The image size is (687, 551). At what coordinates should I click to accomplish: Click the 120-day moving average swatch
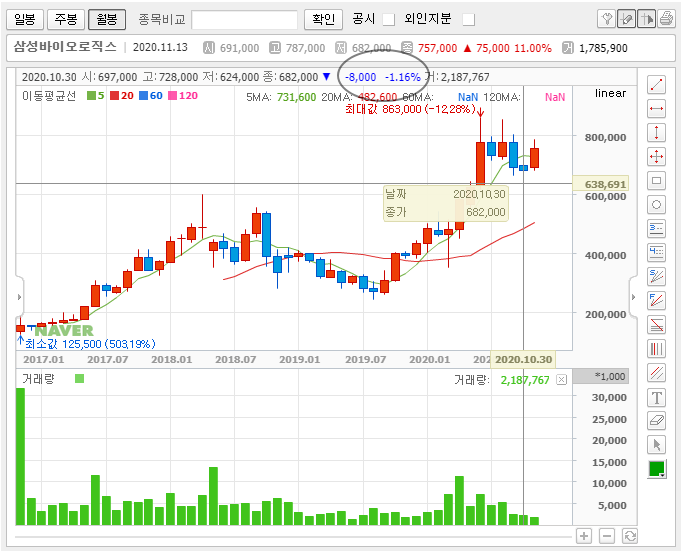pos(173,95)
